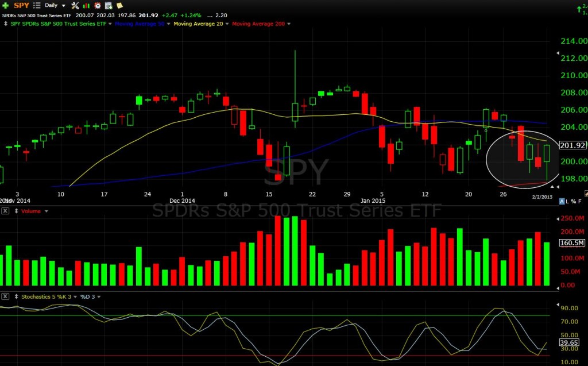Click the 208.00 price axis label
588x366 pixels.
click(x=574, y=93)
